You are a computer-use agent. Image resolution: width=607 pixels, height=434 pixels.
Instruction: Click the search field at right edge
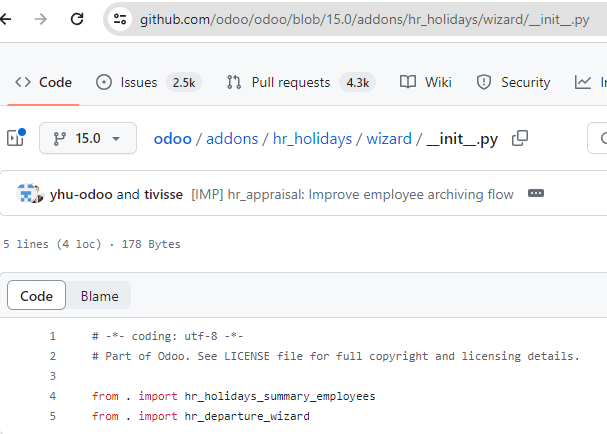pyautogui.click(x=597, y=138)
